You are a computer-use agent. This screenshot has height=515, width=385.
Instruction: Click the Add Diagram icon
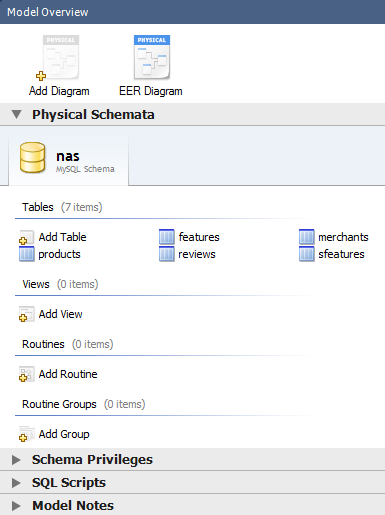click(58, 57)
